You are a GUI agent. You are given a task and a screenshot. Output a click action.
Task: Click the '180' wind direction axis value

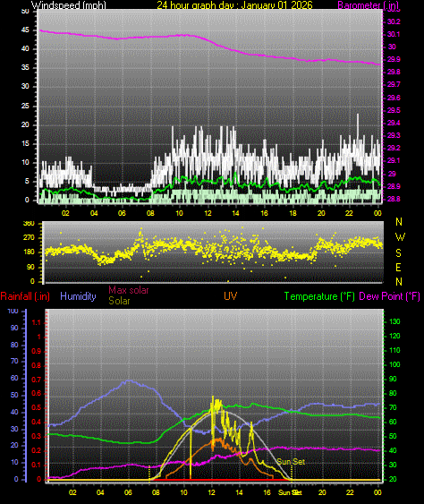pyautogui.click(x=29, y=252)
